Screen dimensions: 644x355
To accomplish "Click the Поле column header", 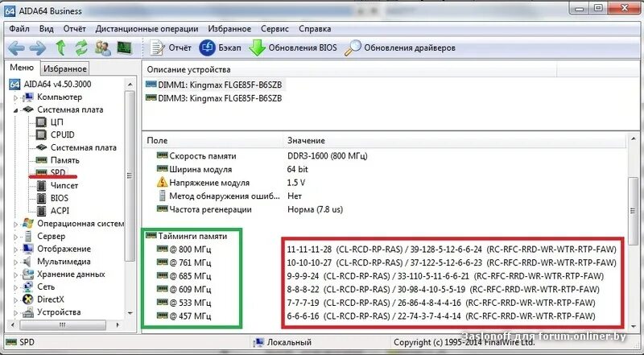I will pyautogui.click(x=213, y=141).
